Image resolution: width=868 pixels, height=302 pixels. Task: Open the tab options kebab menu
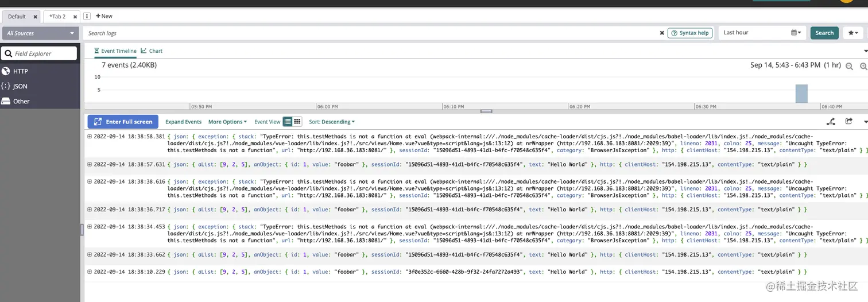[x=87, y=17]
